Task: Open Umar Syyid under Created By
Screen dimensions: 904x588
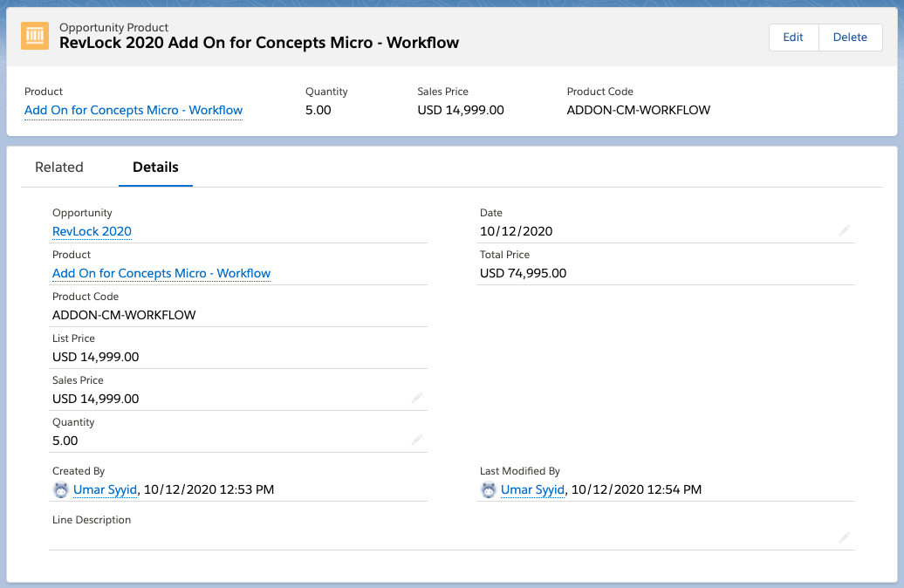Action: click(x=105, y=489)
